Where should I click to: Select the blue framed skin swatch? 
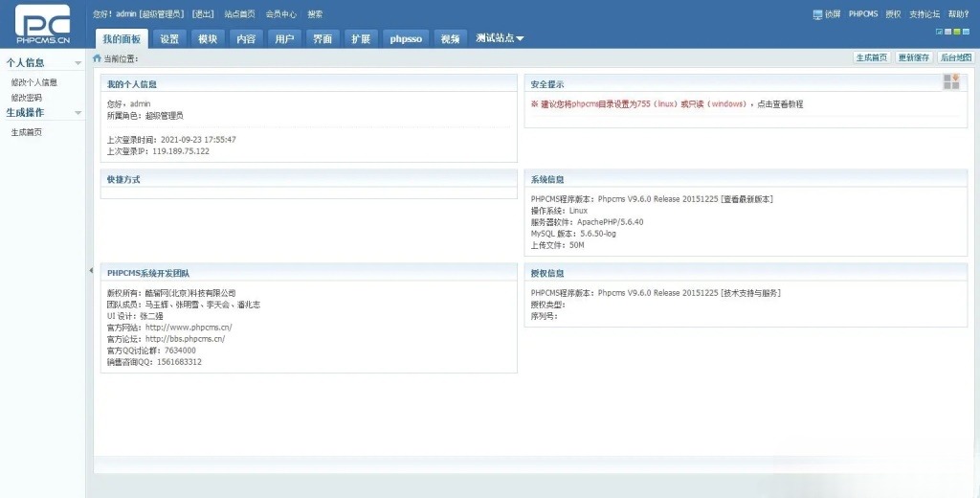point(940,32)
